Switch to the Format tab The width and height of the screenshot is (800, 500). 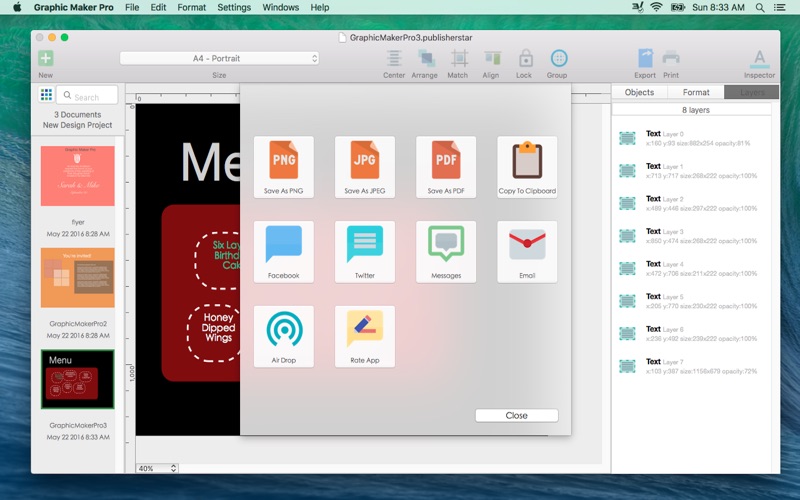[x=696, y=92]
